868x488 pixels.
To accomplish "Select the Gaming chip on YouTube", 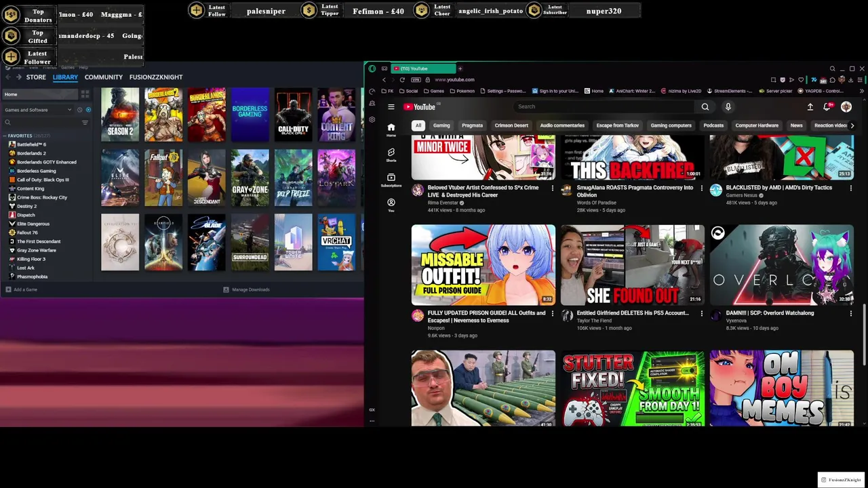I will 441,125.
